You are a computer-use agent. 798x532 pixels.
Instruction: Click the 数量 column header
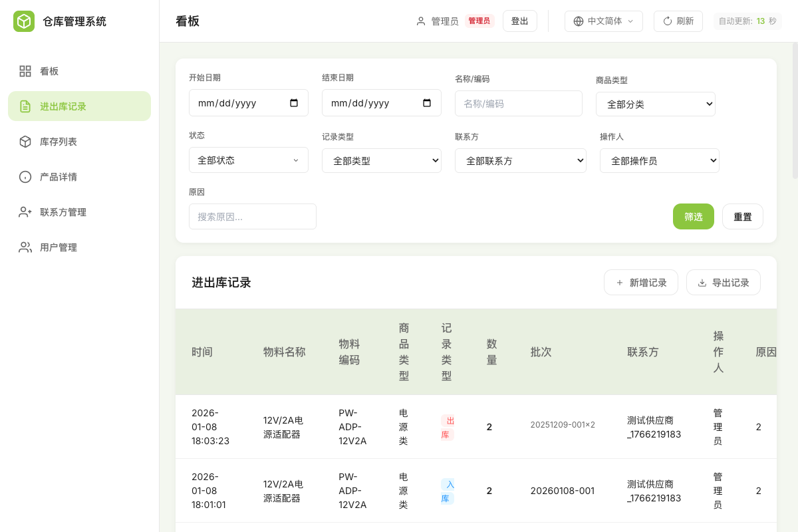pyautogui.click(x=492, y=352)
